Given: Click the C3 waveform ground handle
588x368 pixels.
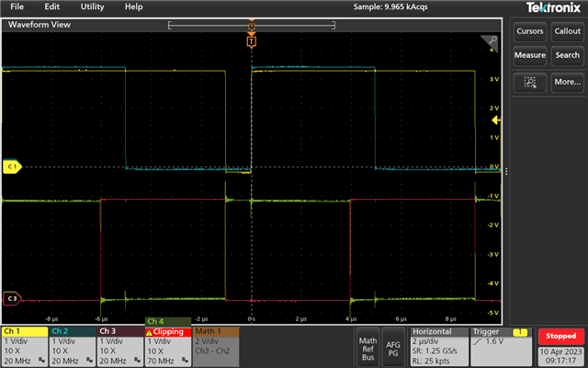Looking at the screenshot, I should (x=12, y=299).
